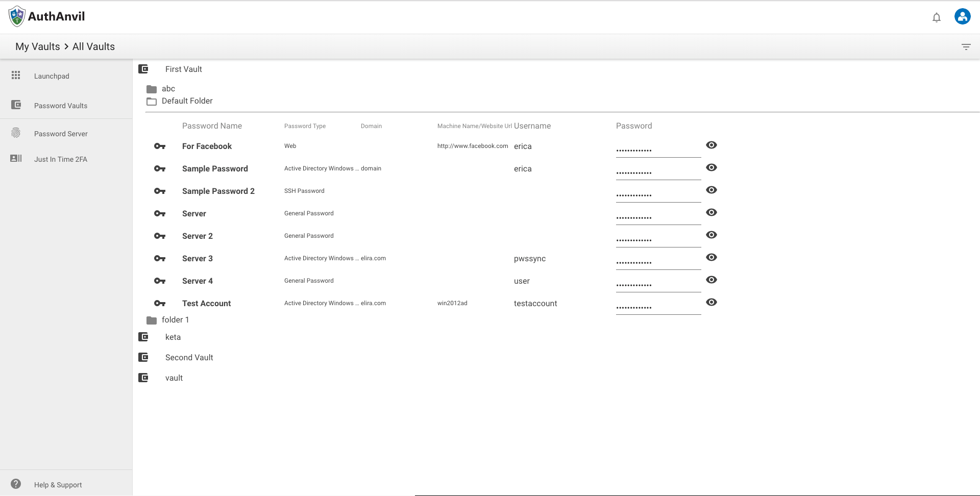Click the Launchpad grid icon
Viewport: 980px width, 496px height.
[16, 76]
